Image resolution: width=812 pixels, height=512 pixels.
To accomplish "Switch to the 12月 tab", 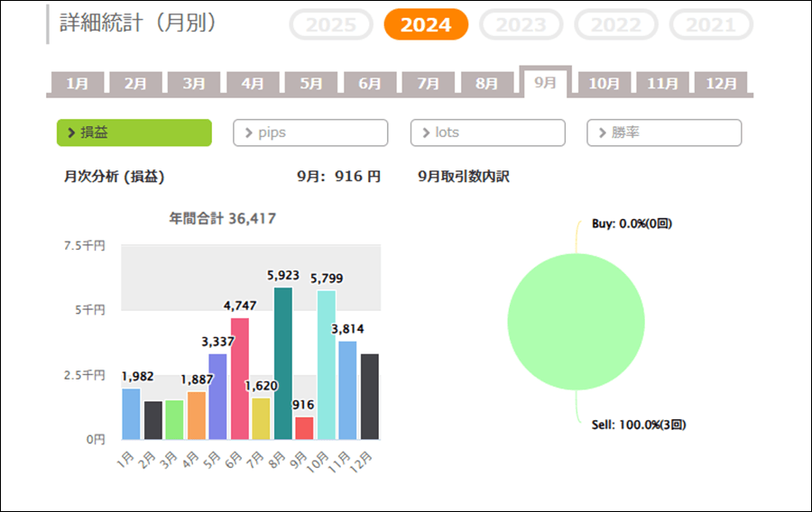I will point(721,84).
